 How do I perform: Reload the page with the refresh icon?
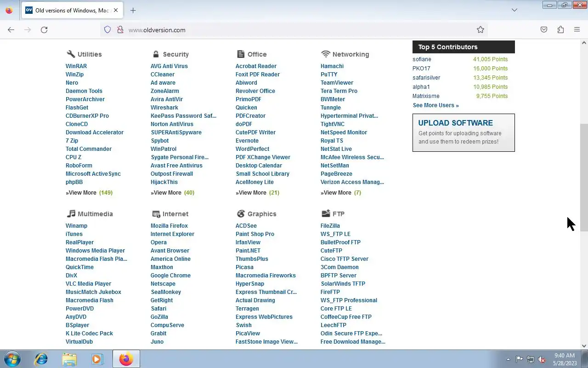pos(44,30)
